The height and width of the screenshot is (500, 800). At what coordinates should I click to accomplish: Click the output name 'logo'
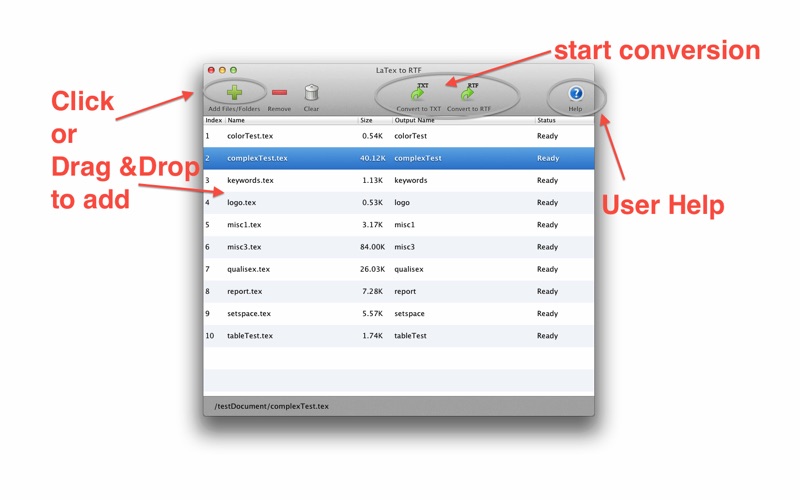[x=402, y=203]
